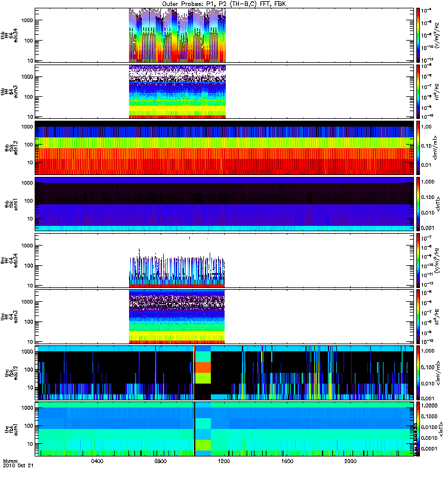Click the 'hhmm' axis unit label
Image resolution: width=448 pixels, height=478 pixels.
point(10,461)
